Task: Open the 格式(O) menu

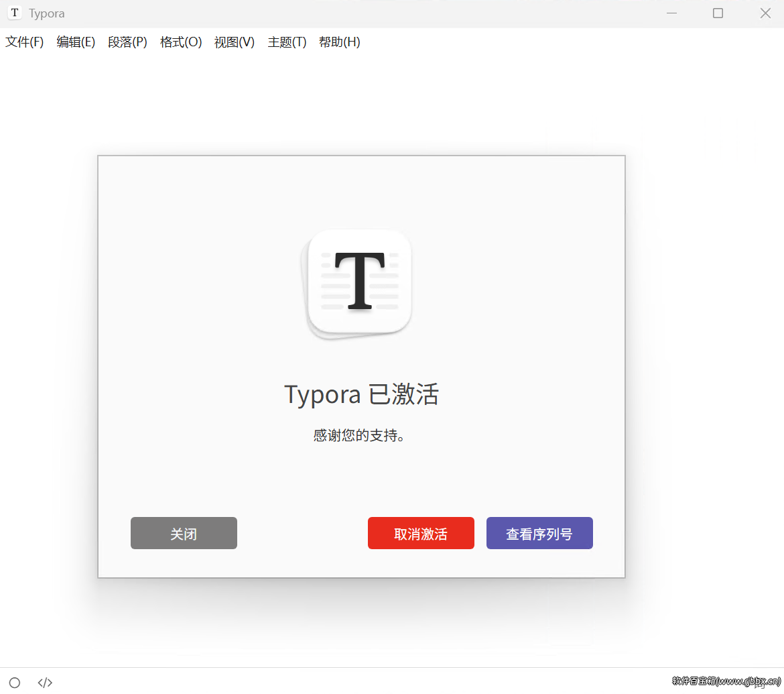Action: pos(180,42)
